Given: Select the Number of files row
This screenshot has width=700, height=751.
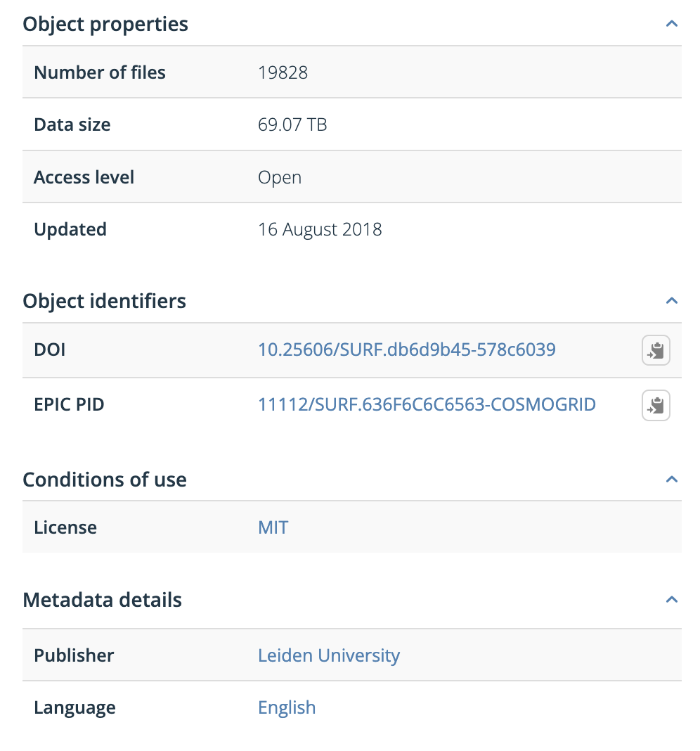Looking at the screenshot, I should pos(100,72).
